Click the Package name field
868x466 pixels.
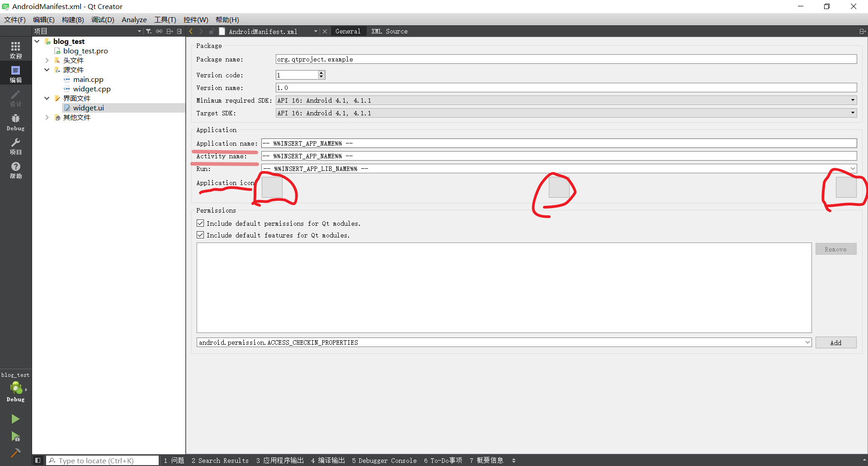[x=566, y=59]
